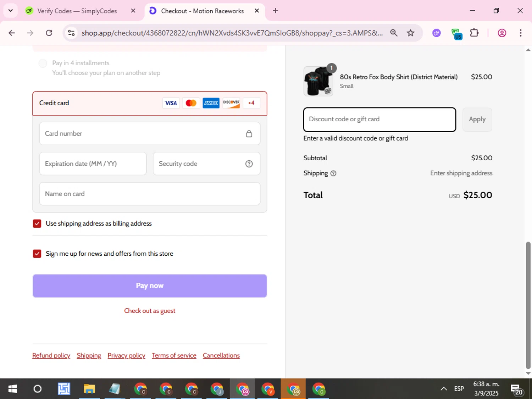Image resolution: width=532 pixels, height=399 pixels.
Task: Open Chrome's three-dot menu
Action: pos(521,33)
